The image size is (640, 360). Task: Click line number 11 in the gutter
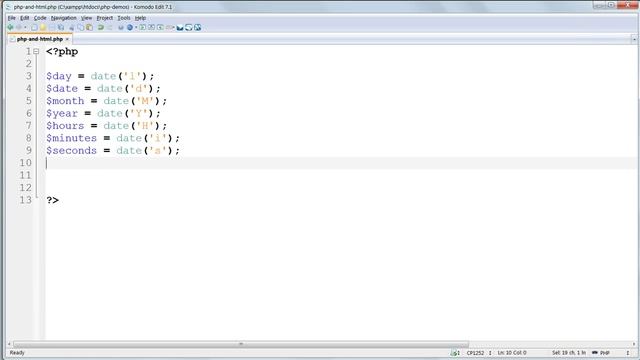tap(25, 175)
